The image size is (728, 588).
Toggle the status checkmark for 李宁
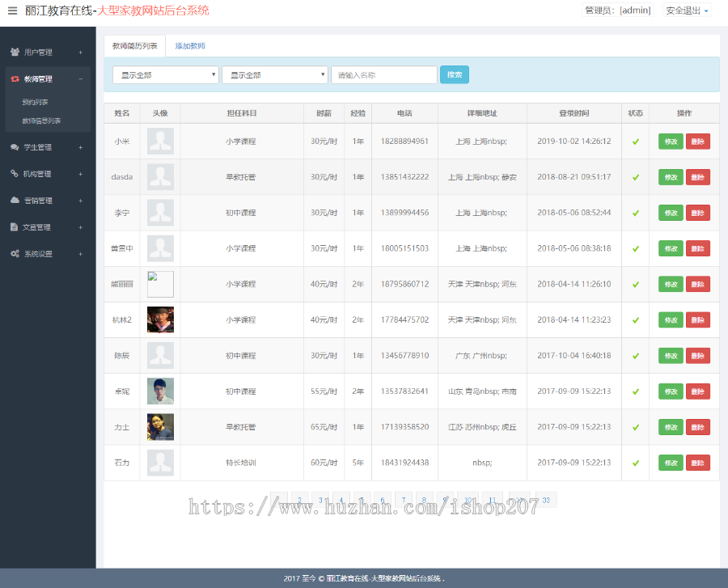(635, 213)
